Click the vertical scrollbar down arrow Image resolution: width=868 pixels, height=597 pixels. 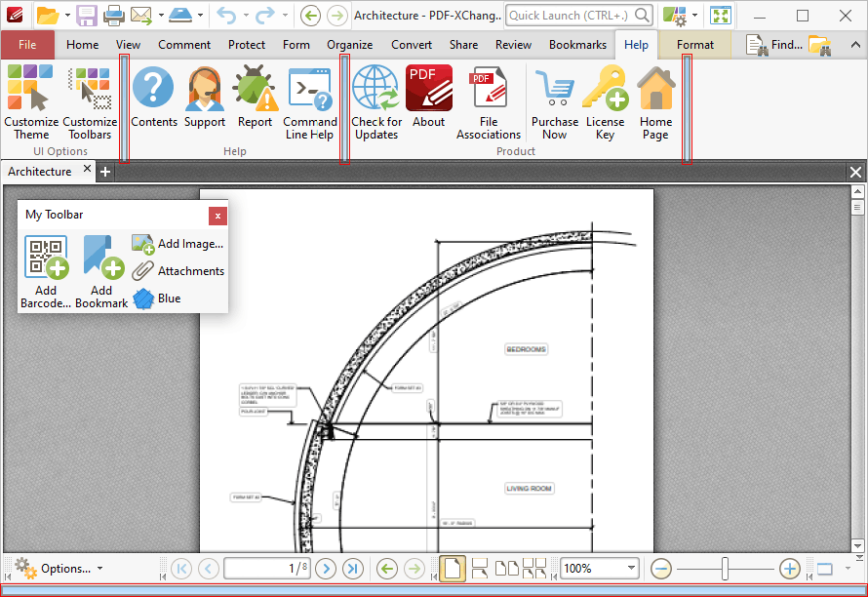(x=857, y=545)
